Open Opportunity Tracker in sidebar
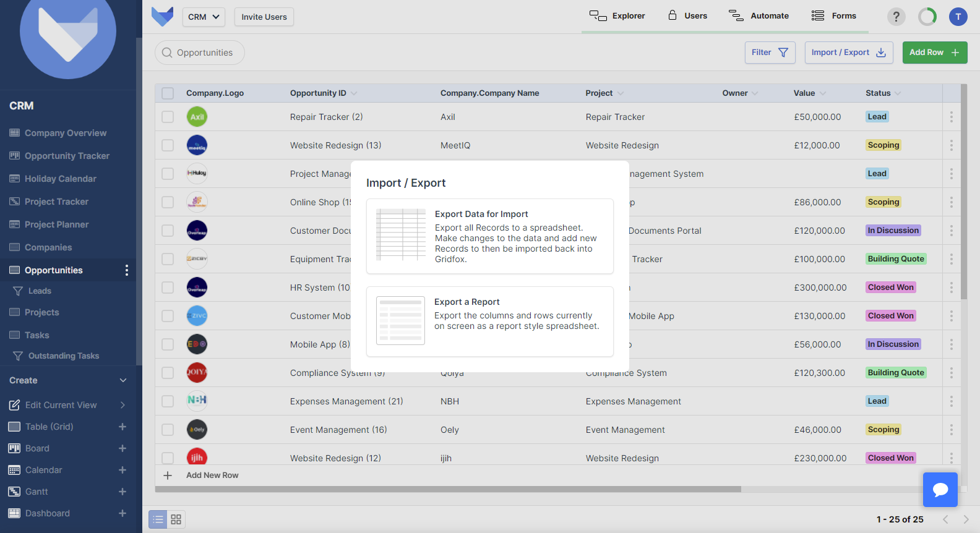This screenshot has height=533, width=980. pos(68,156)
